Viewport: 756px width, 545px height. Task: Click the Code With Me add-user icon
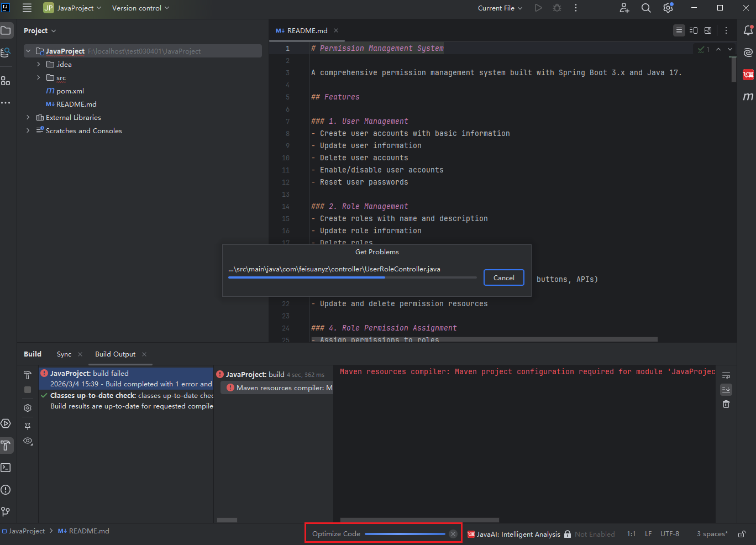(x=624, y=8)
